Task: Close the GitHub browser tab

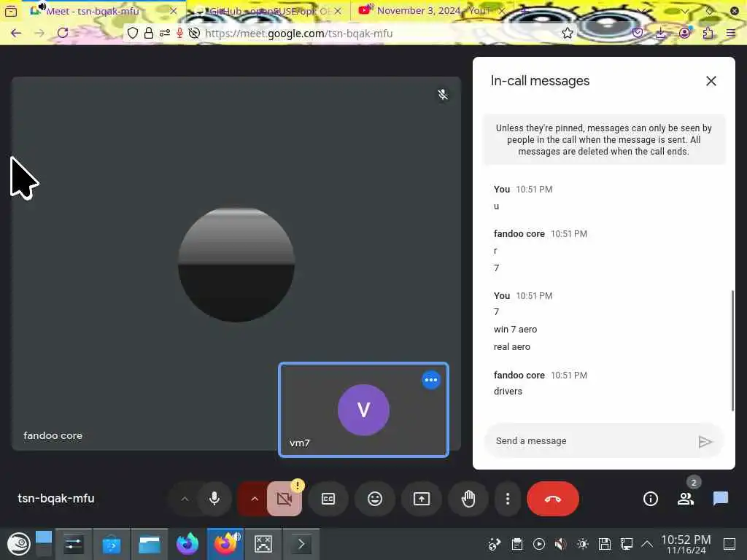Action: (338, 10)
